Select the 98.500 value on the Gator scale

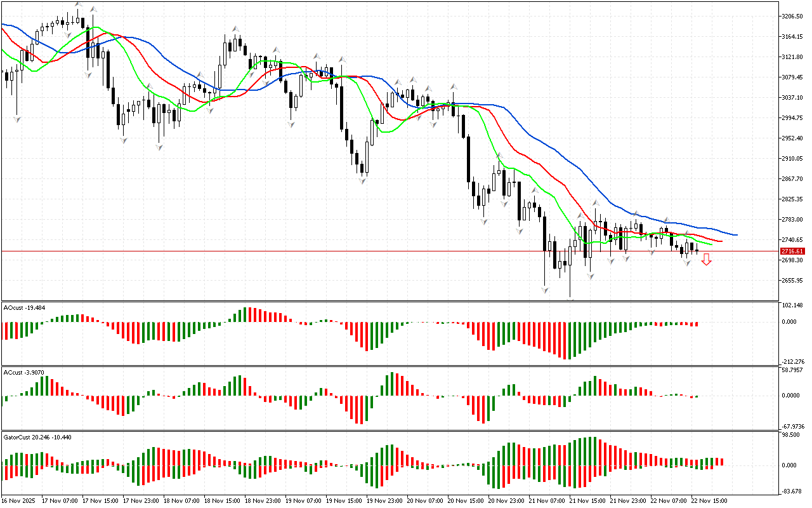pos(793,435)
